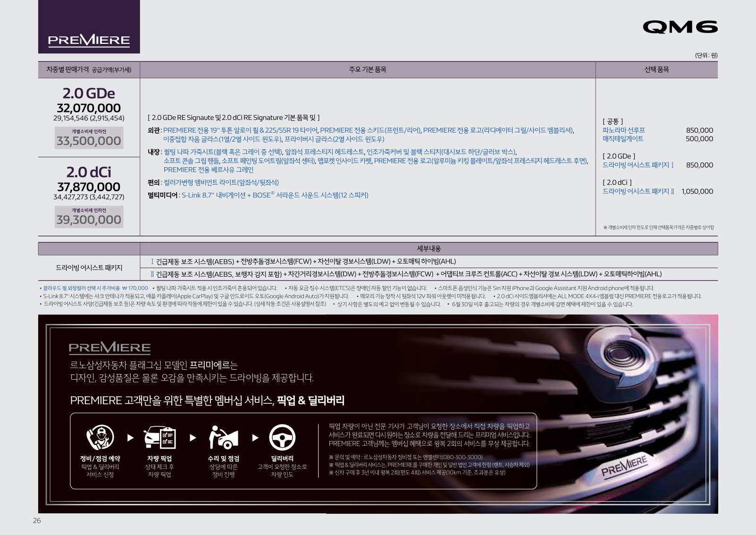Click the QM6 logo

pyautogui.click(x=680, y=27)
